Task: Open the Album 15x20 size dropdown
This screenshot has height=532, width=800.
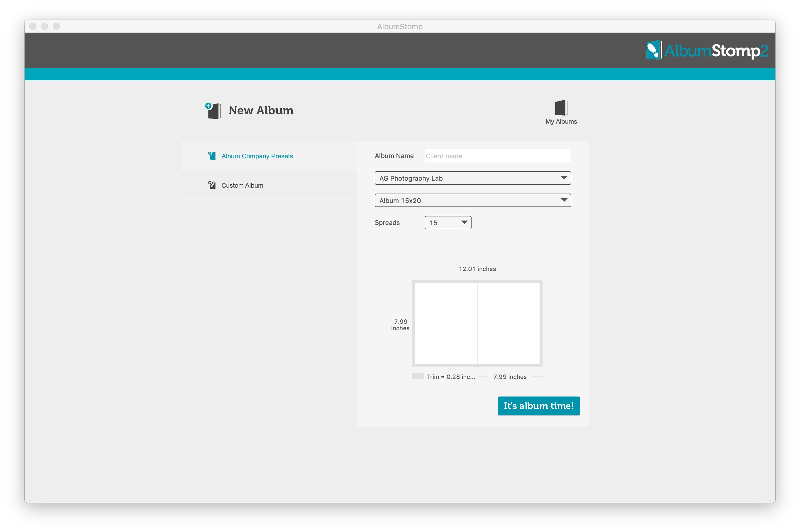Action: tap(473, 201)
